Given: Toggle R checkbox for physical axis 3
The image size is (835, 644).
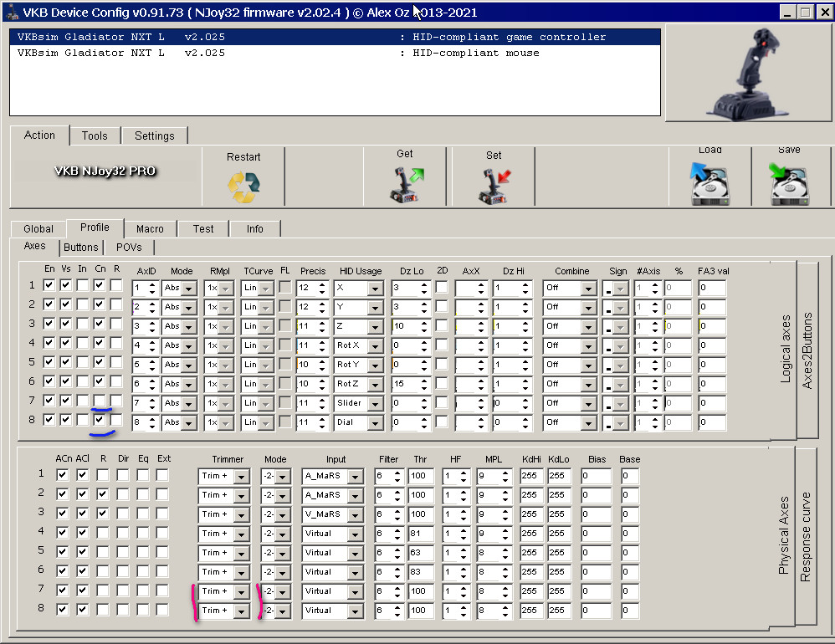Looking at the screenshot, I should coord(102,514).
